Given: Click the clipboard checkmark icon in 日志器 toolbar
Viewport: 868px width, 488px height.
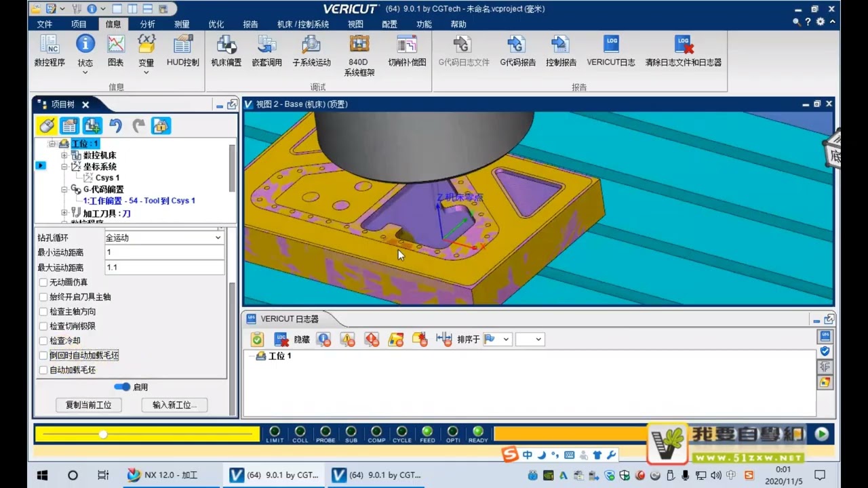Looking at the screenshot, I should pyautogui.click(x=257, y=339).
